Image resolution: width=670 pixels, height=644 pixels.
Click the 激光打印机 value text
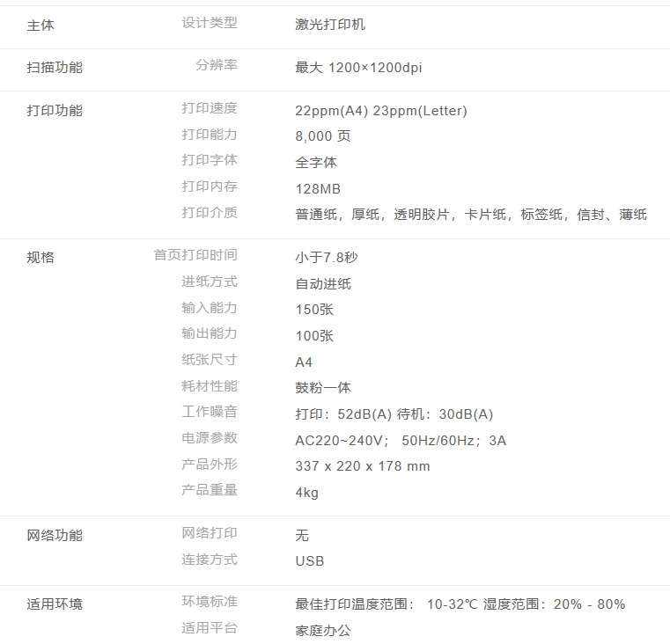click(330, 25)
